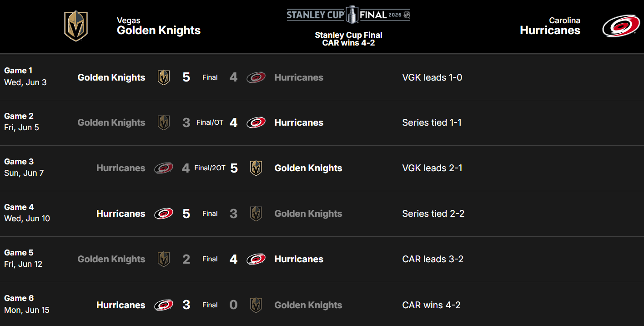Viewport: 644px width, 326px height.
Task: Click the Stanley Cup Final 2026 logo
Action: pyautogui.click(x=348, y=15)
